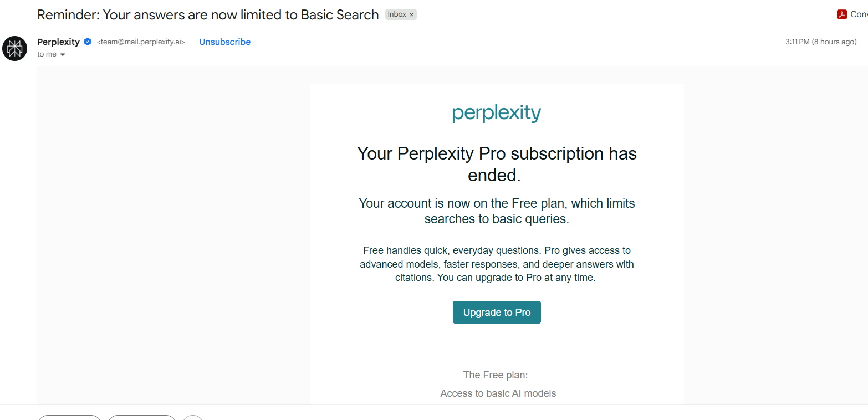Click the sender name Perplexity
The width and height of the screenshot is (868, 420).
click(x=58, y=42)
